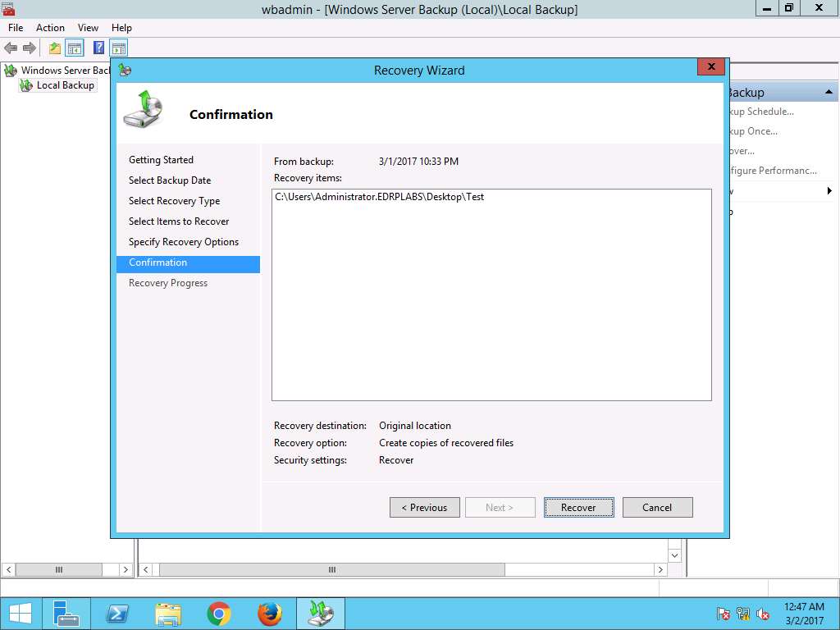Click the center pane horizontal scrollbar thumb
840x630 pixels.
click(332, 569)
